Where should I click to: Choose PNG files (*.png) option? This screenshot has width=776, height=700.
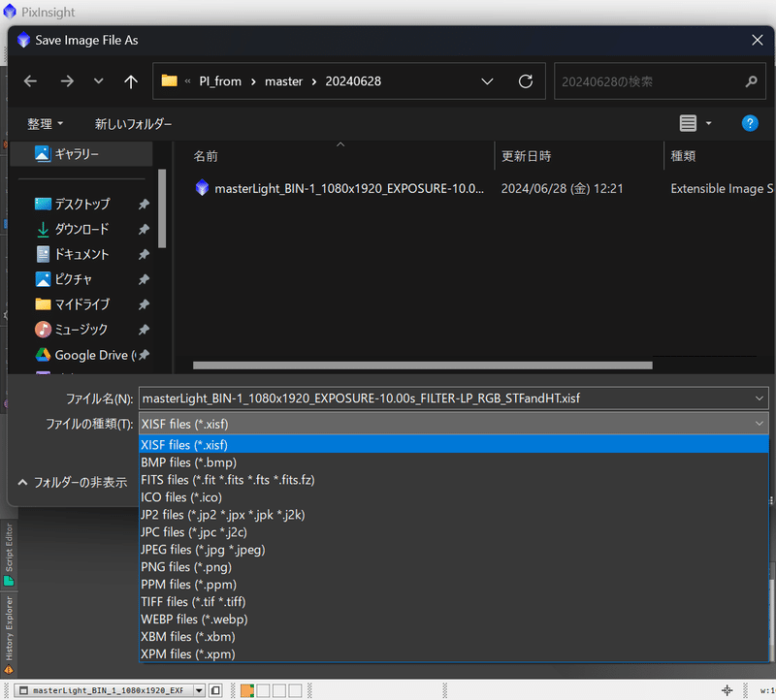tap(454, 567)
